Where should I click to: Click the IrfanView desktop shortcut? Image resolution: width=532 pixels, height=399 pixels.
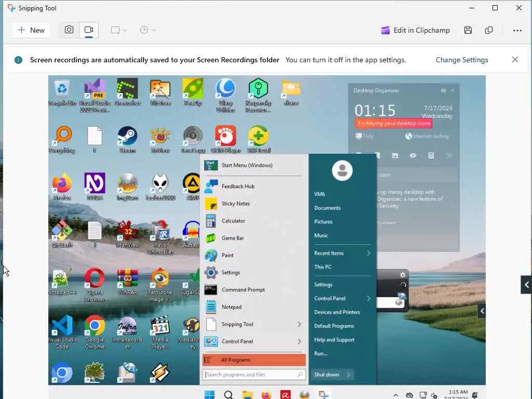point(128,234)
